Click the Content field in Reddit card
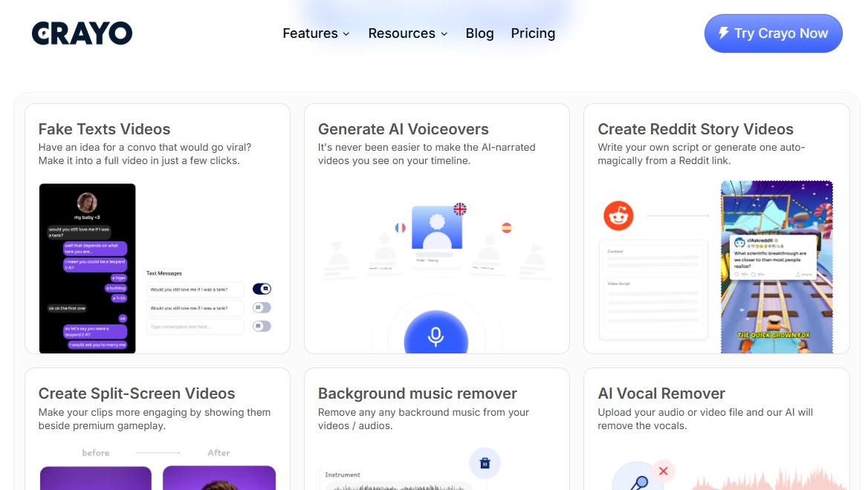The height and width of the screenshot is (490, 868). point(653,258)
